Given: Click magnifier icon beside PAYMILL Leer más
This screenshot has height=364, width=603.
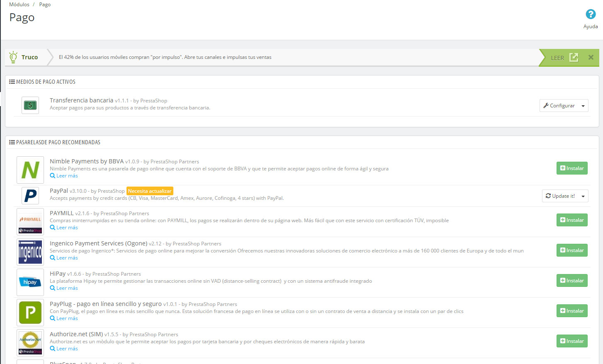Looking at the screenshot, I should (53, 228).
